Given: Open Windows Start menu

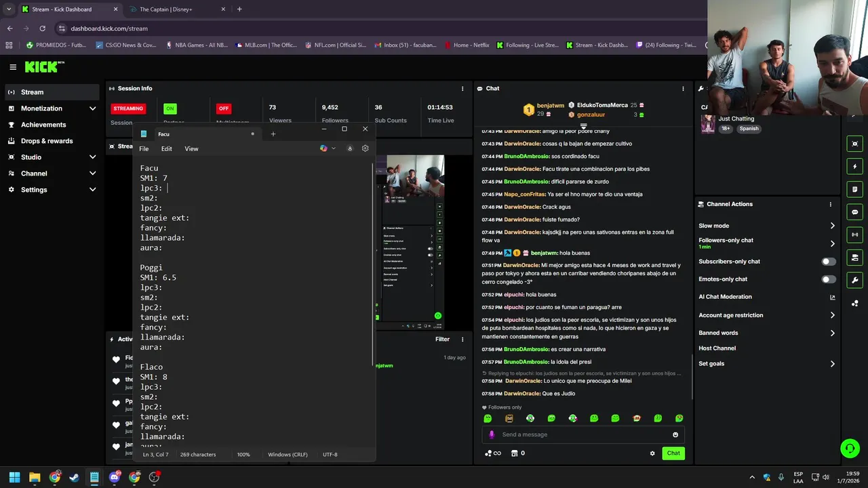Looking at the screenshot, I should click(15, 477).
